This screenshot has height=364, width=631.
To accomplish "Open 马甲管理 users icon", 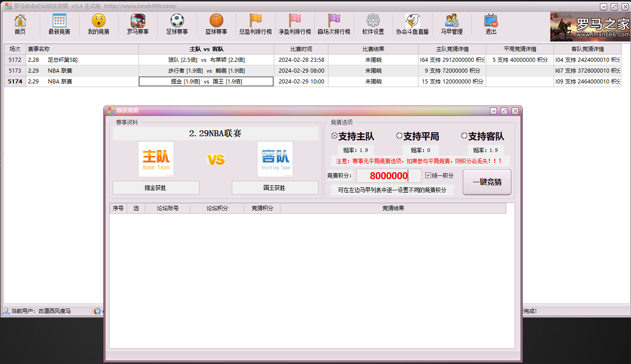I will tap(451, 21).
